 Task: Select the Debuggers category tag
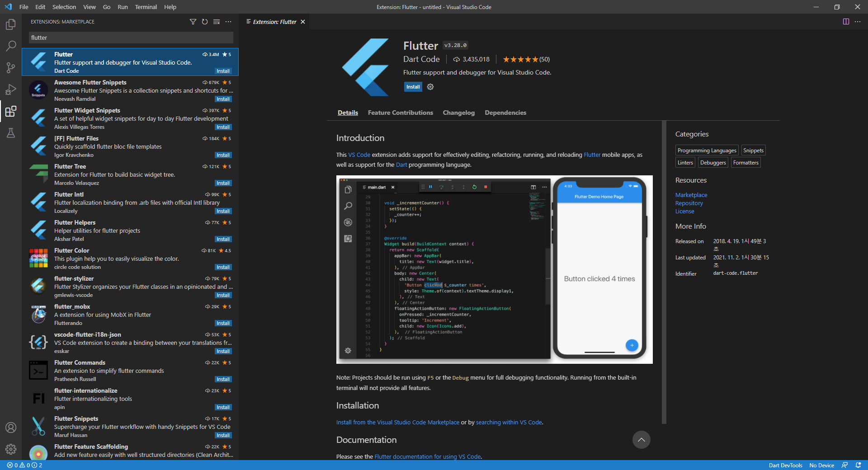(x=713, y=163)
